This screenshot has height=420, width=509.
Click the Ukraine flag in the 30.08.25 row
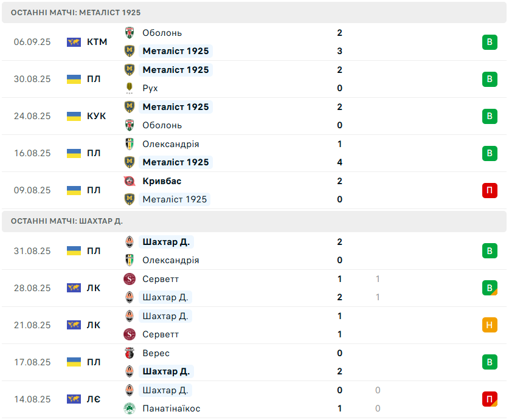coord(74,79)
